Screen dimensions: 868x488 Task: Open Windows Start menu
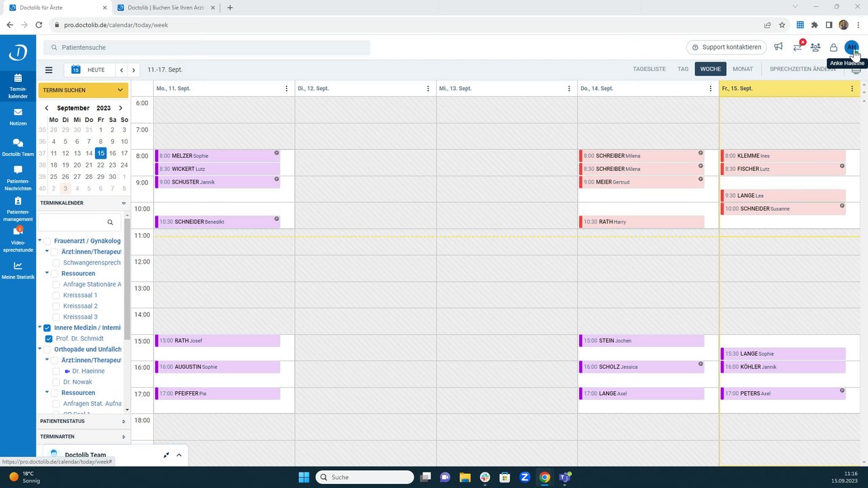304,477
